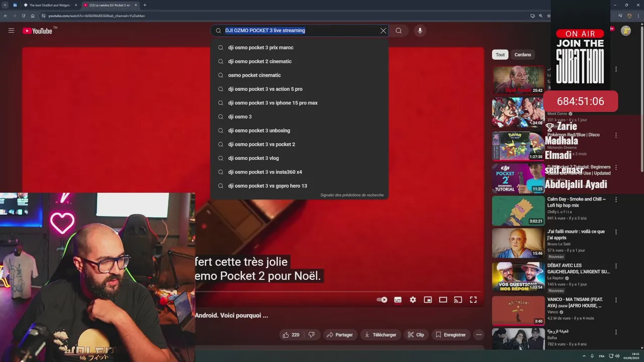Focus the YouTube search text field

click(300, 31)
